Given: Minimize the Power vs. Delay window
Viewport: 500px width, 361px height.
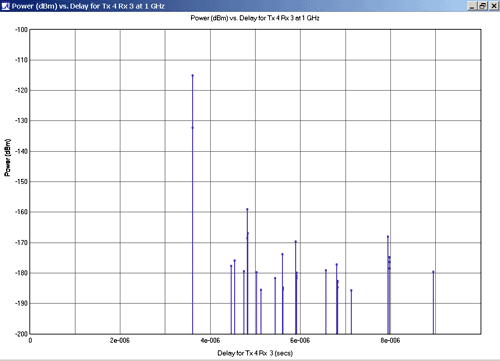Looking at the screenshot, I should tap(472, 6).
